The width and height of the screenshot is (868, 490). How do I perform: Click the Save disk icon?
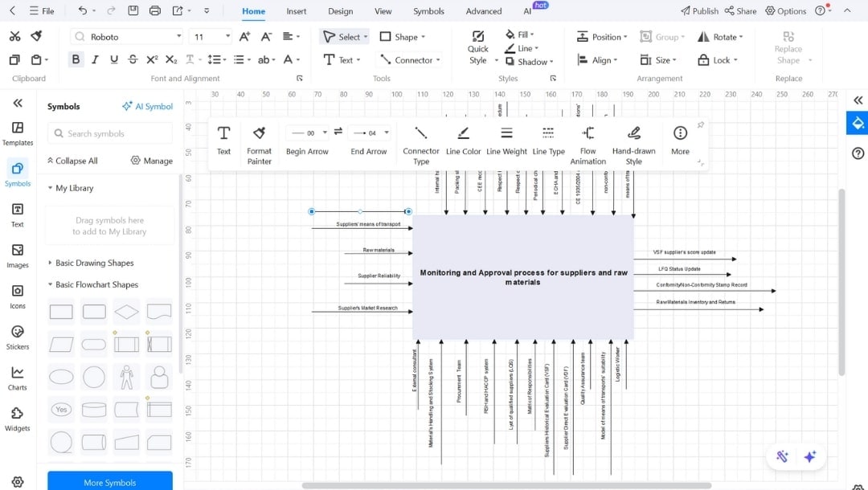tap(133, 10)
